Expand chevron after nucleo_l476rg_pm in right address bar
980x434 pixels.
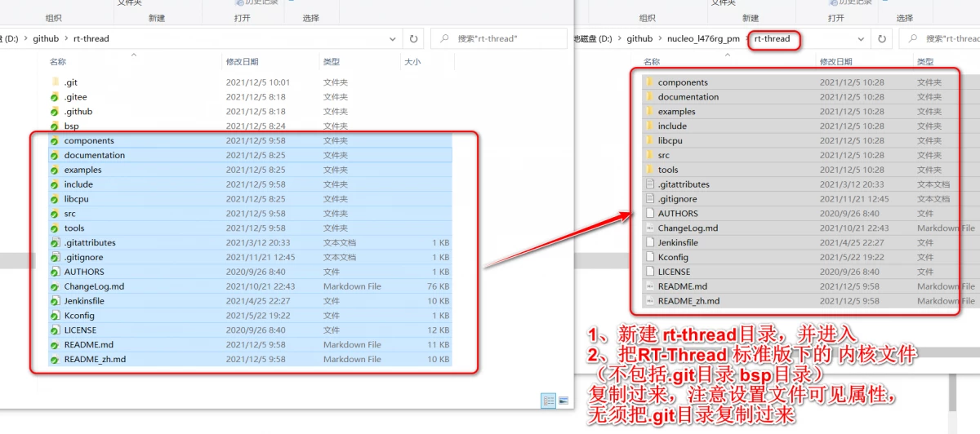pyautogui.click(x=746, y=38)
